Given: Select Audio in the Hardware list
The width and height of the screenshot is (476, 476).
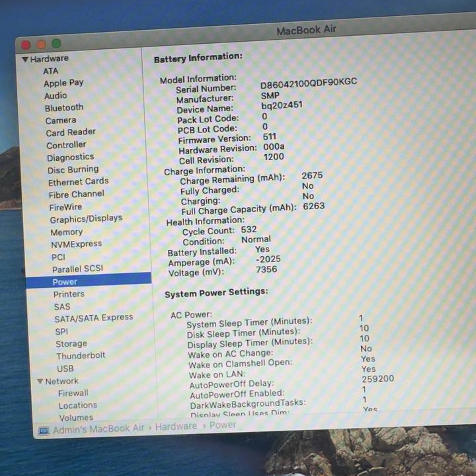Looking at the screenshot, I should tap(56, 96).
